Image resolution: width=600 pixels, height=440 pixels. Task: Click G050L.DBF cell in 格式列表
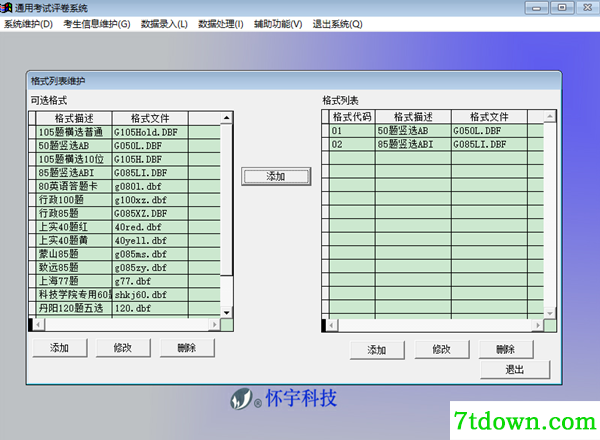click(x=489, y=131)
